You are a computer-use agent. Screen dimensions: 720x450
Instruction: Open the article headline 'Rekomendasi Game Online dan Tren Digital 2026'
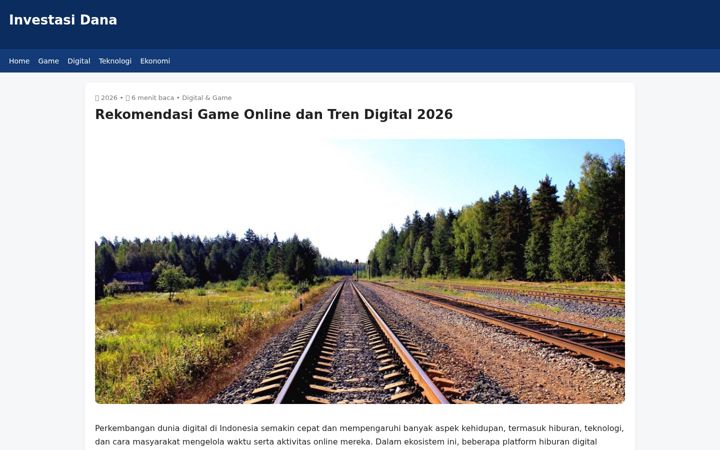click(x=274, y=114)
